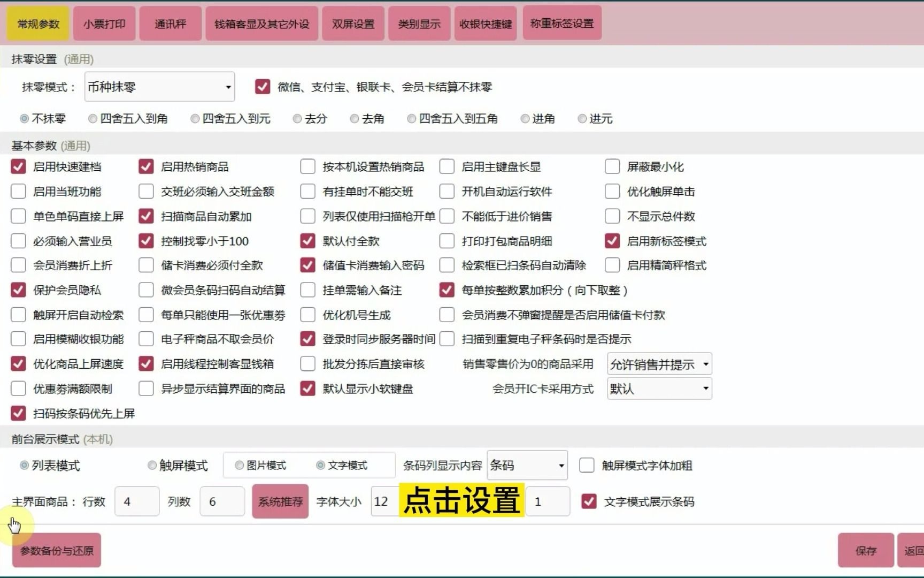Enable 触屏模式字体加粗 checkbox
Screen dimensions: 924x578
[x=587, y=465]
